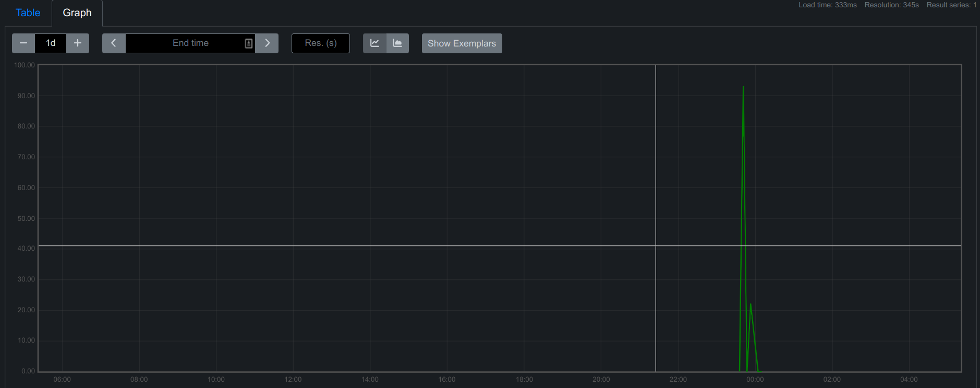Click the 1d range input field
The height and width of the screenshot is (388, 980).
[51, 43]
